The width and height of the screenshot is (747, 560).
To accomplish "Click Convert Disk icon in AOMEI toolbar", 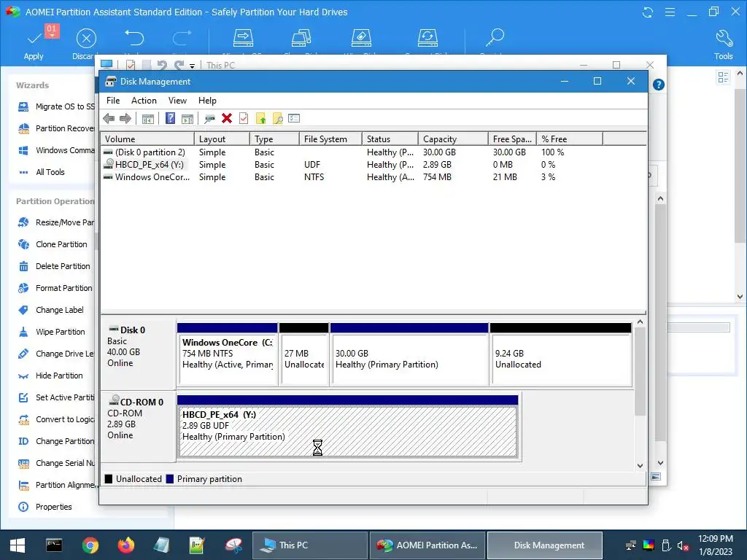I will 427,38.
